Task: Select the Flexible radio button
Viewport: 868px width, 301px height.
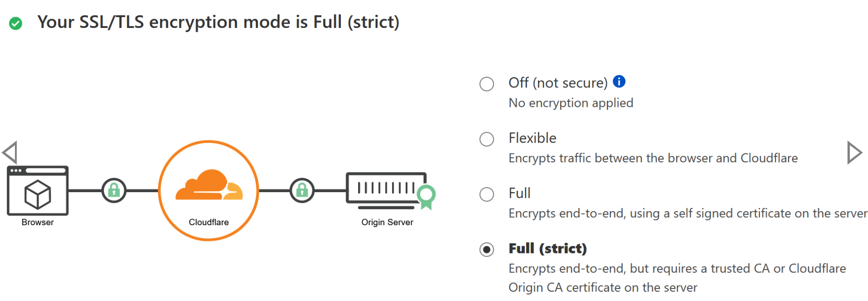Action: coord(487,139)
